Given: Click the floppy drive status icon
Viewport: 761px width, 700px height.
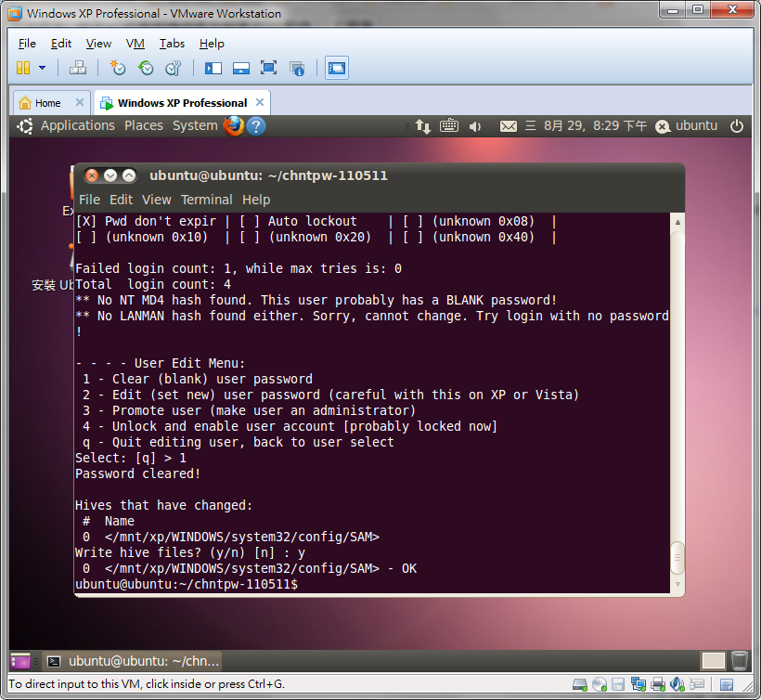Looking at the screenshot, I should [618, 685].
